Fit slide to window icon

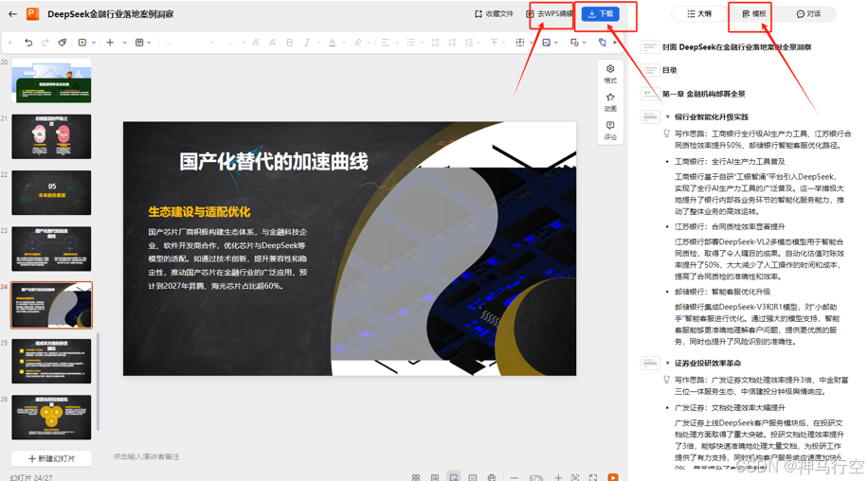(x=575, y=477)
